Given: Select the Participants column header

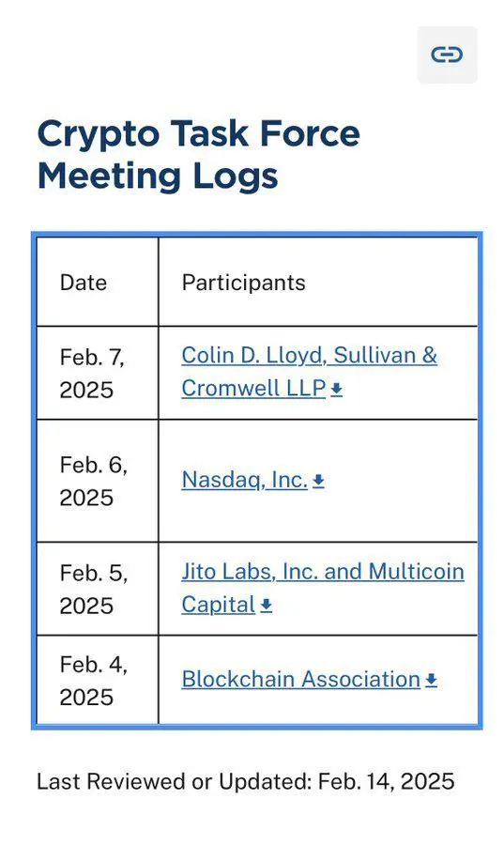Looking at the screenshot, I should (243, 283).
